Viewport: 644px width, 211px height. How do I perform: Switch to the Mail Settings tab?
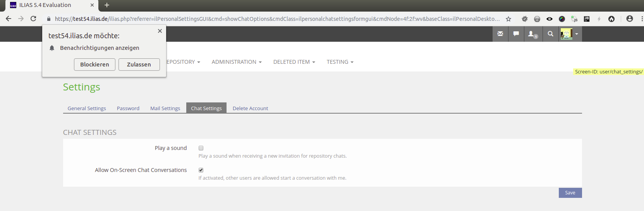[165, 108]
